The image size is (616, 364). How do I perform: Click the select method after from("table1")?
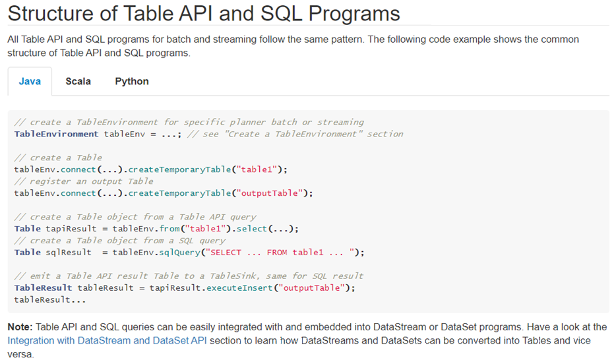[251, 229]
